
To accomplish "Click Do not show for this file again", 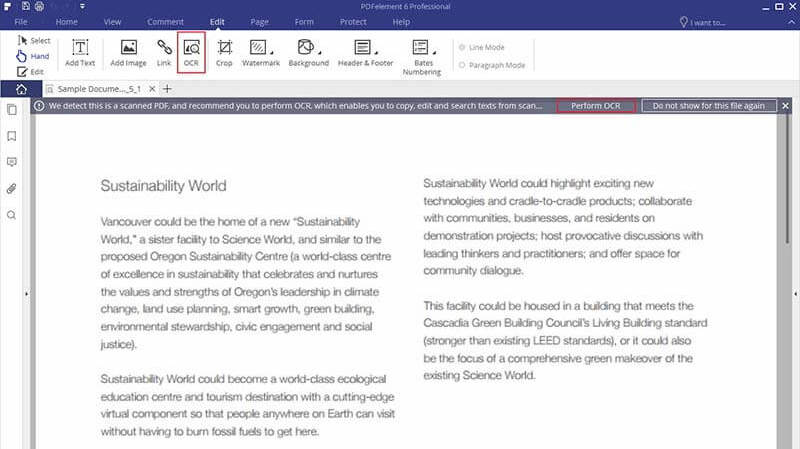I will (709, 106).
